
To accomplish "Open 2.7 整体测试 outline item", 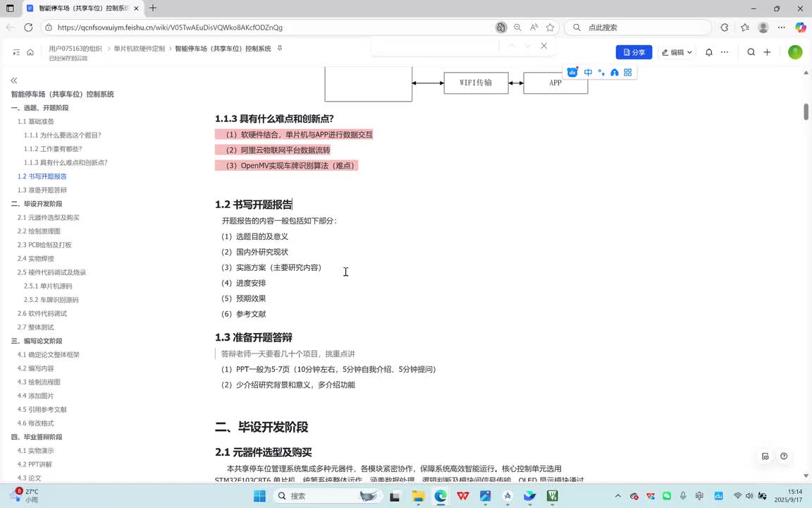I will [x=36, y=327].
